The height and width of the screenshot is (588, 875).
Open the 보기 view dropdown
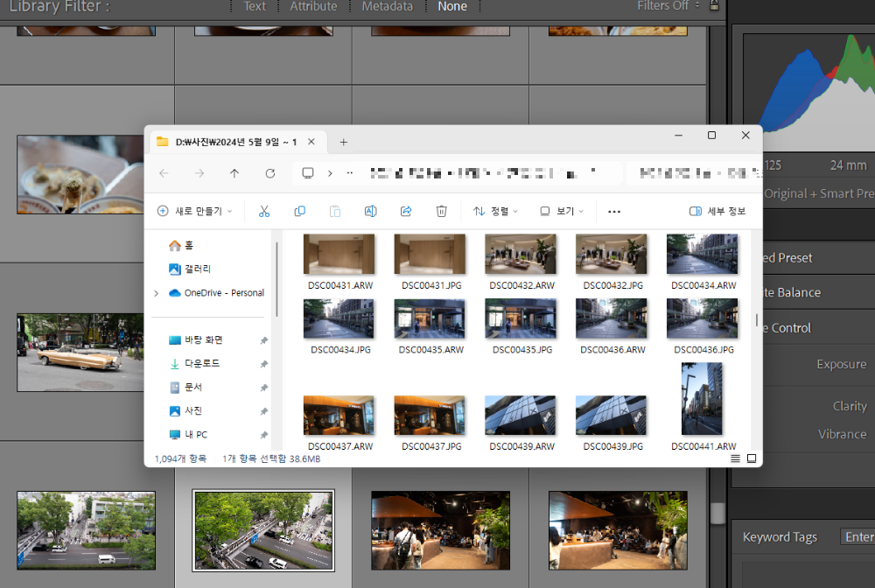tap(562, 211)
